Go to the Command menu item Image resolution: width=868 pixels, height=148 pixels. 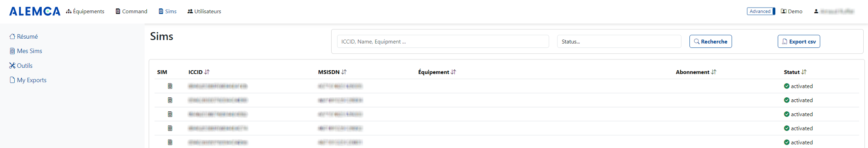pyautogui.click(x=132, y=11)
